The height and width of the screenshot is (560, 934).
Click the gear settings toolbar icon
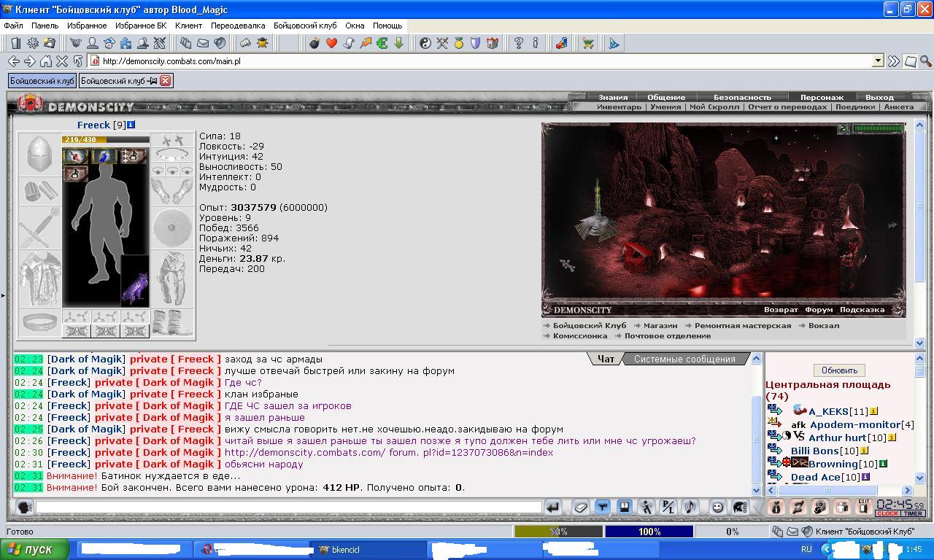coord(33,44)
